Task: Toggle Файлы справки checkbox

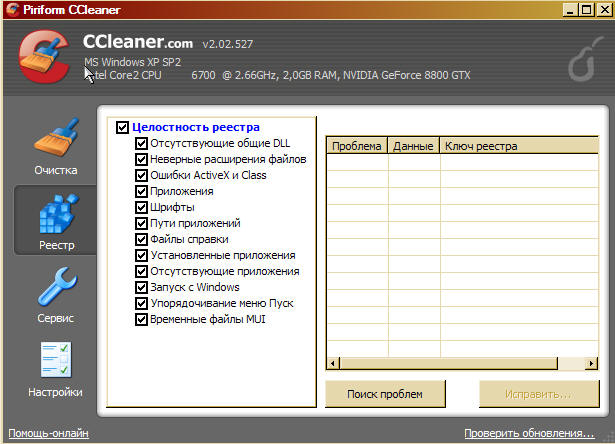Action: (141, 239)
